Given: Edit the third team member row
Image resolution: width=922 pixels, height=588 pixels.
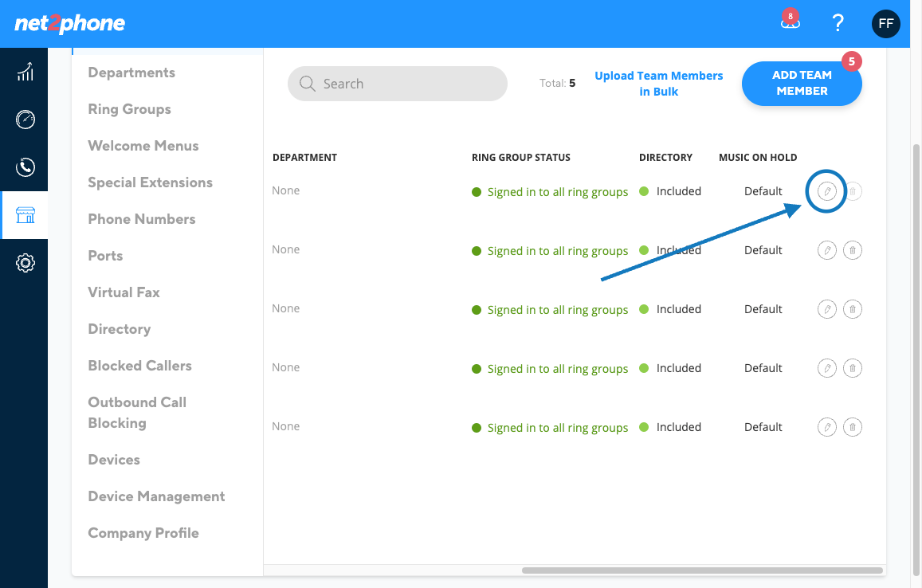Looking at the screenshot, I should tap(826, 309).
